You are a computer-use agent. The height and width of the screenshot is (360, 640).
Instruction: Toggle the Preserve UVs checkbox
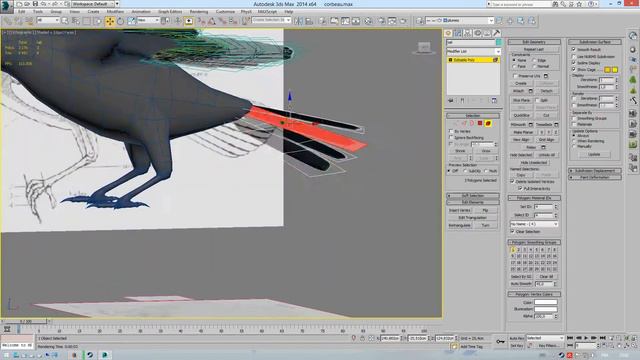[515, 76]
